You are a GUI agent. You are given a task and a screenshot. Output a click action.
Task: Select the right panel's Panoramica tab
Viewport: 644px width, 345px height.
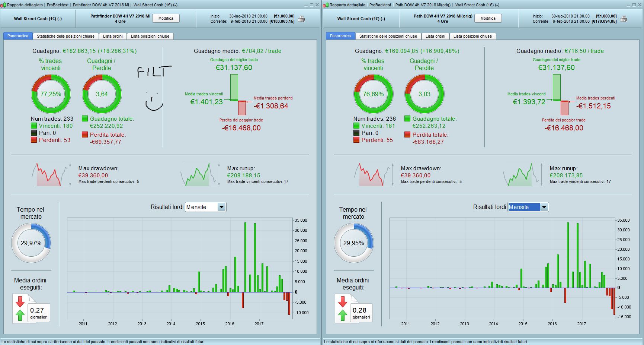pos(340,36)
